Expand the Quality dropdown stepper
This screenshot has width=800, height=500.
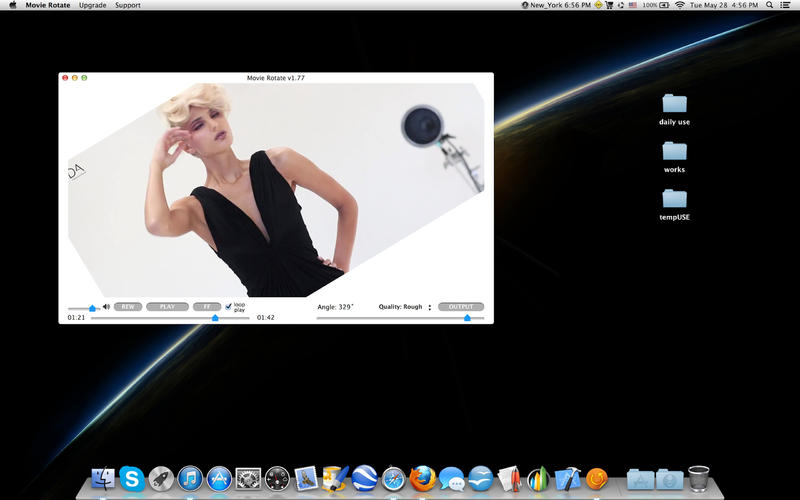[430, 307]
